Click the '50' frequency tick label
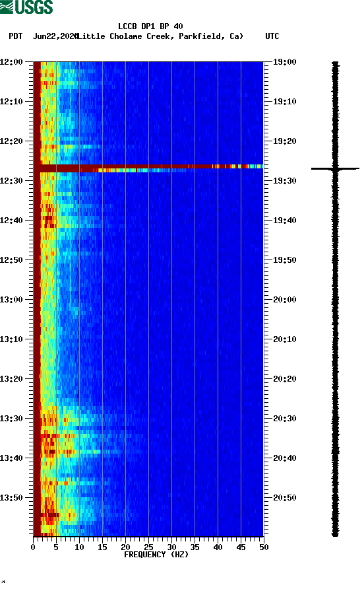Screen dimensions: 364x589 (x=264, y=547)
